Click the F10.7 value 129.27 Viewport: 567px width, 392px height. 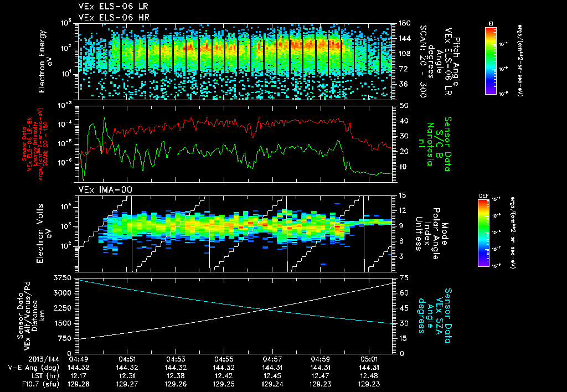[x=127, y=384]
